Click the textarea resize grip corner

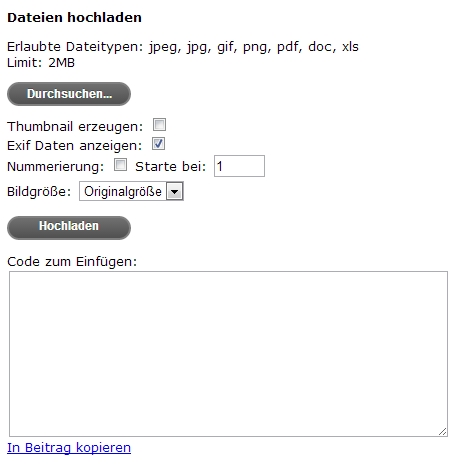coord(443,432)
